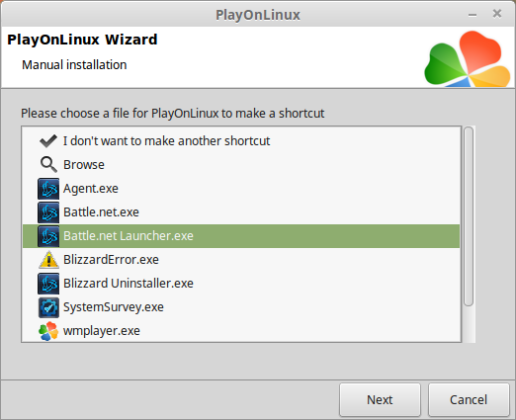Click the wmplayer.exe clover icon
The width and height of the screenshot is (516, 420).
(x=48, y=331)
